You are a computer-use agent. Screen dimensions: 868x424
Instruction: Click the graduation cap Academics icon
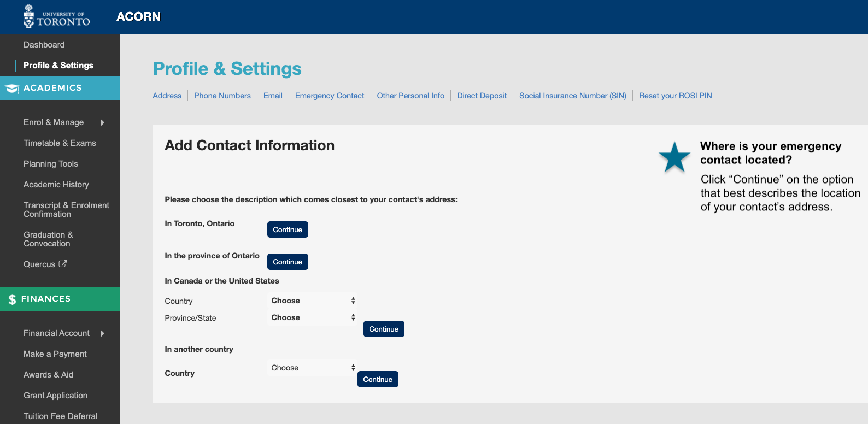[x=11, y=89]
